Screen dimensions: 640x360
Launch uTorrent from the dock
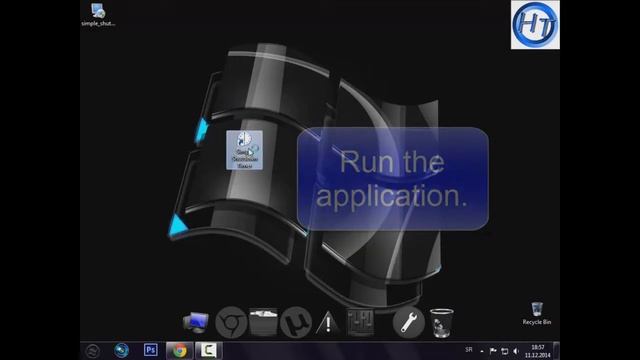(x=296, y=322)
